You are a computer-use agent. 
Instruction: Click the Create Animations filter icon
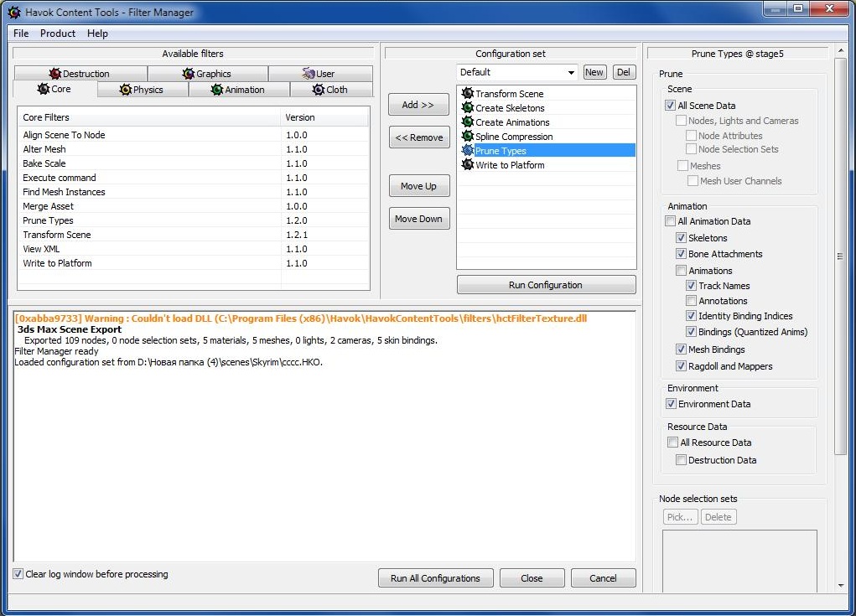(x=467, y=122)
